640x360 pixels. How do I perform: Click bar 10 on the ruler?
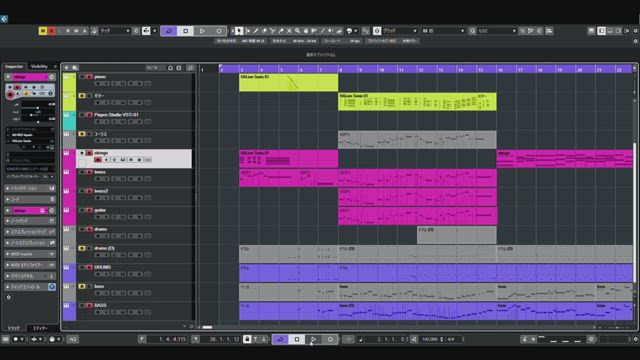[x=381, y=70]
